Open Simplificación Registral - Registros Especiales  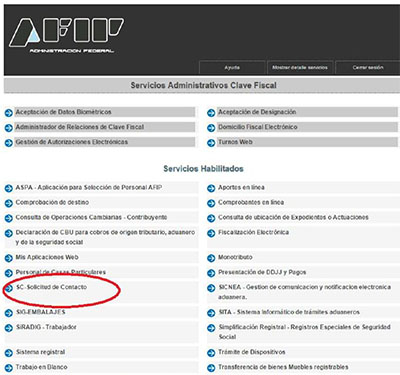coord(304,332)
